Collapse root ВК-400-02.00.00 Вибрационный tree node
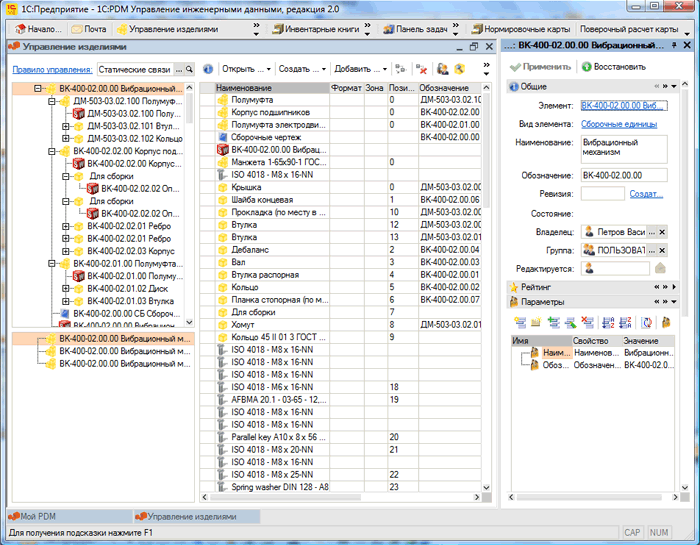This screenshot has height=545, width=700. pyautogui.click(x=38, y=88)
